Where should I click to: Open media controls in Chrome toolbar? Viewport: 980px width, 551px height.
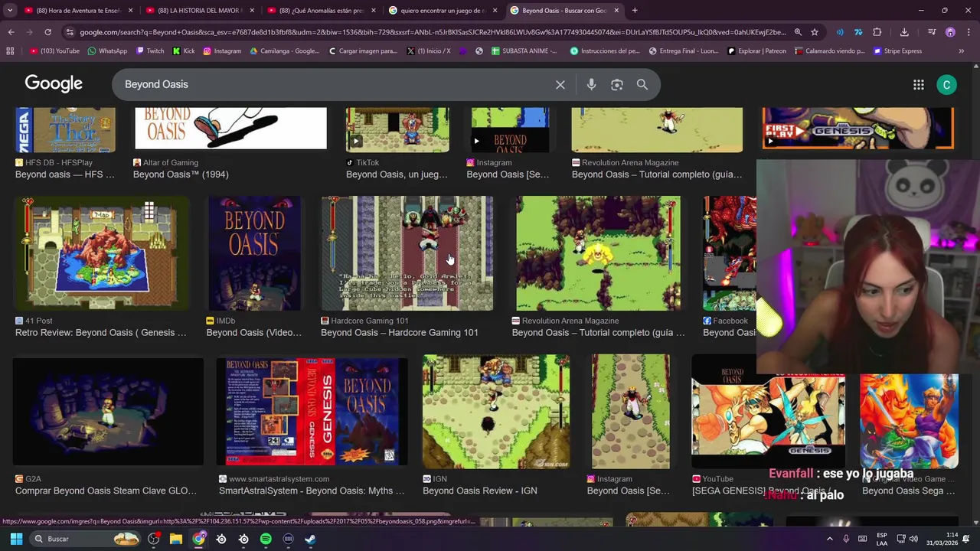(932, 32)
